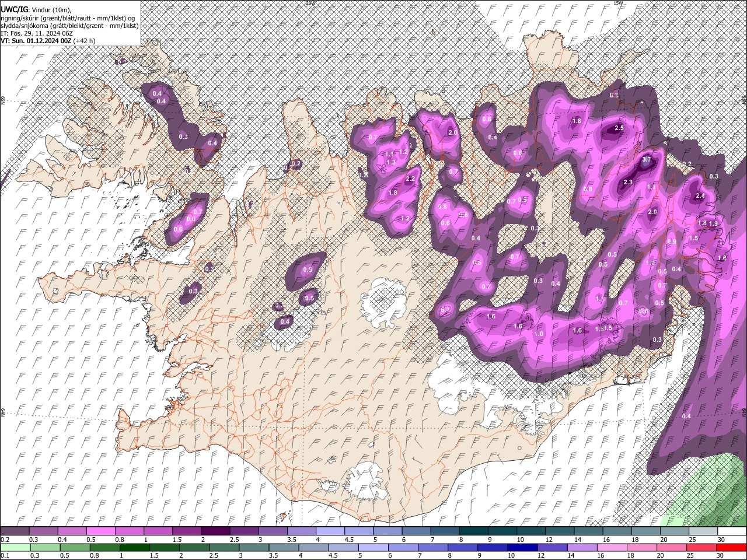
Task: Click the 15W longitude label
Action: (x=618, y=3)
